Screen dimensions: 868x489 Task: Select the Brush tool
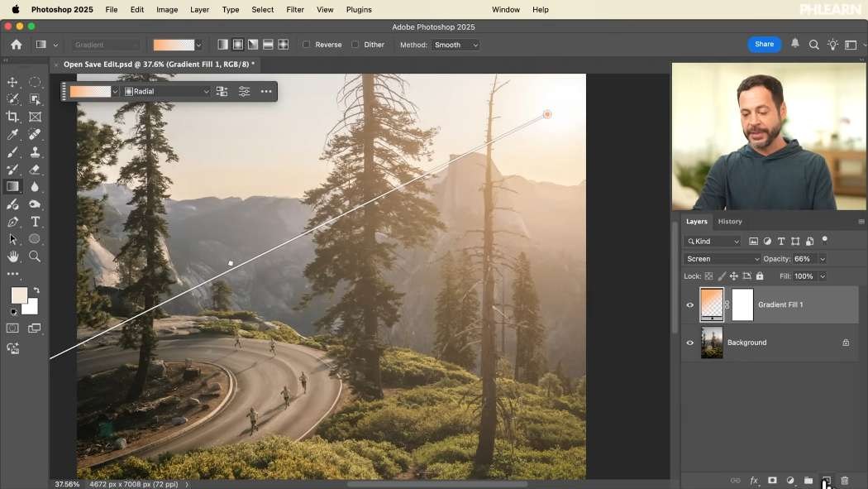(x=12, y=152)
